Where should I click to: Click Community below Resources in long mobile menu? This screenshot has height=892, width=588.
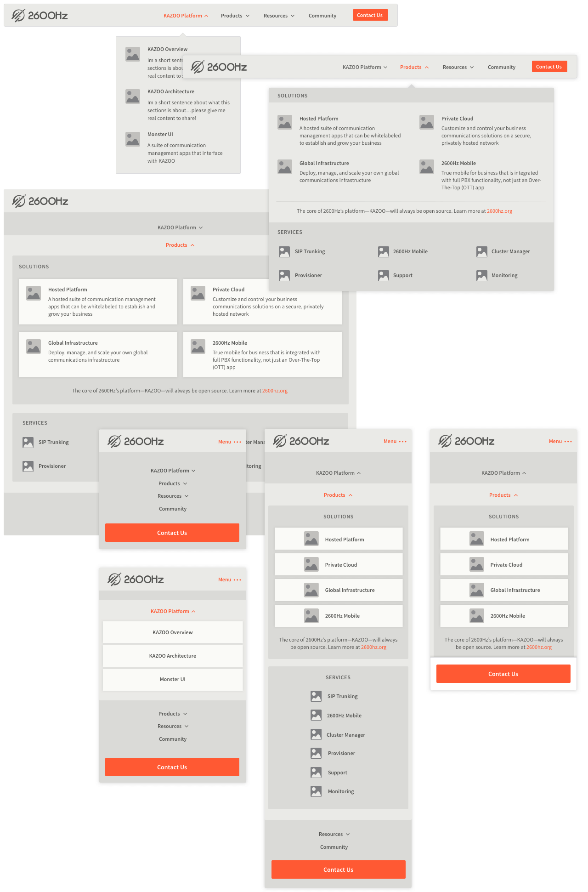coord(334,847)
